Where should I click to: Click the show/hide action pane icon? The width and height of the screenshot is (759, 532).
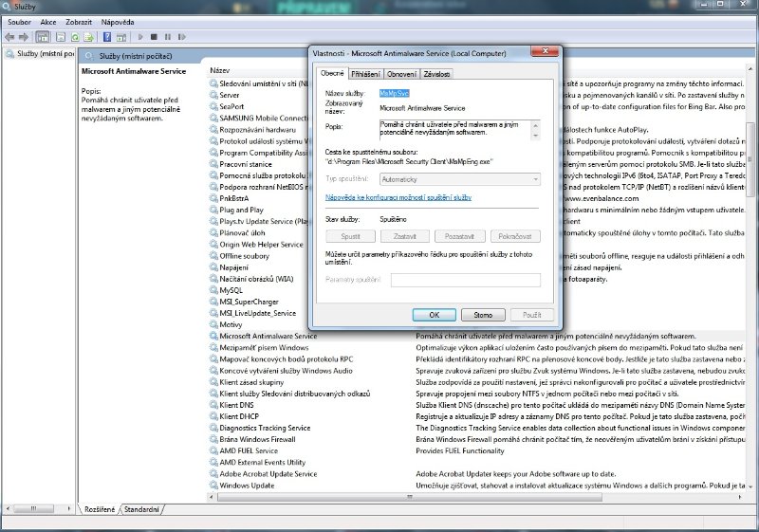[x=121, y=37]
